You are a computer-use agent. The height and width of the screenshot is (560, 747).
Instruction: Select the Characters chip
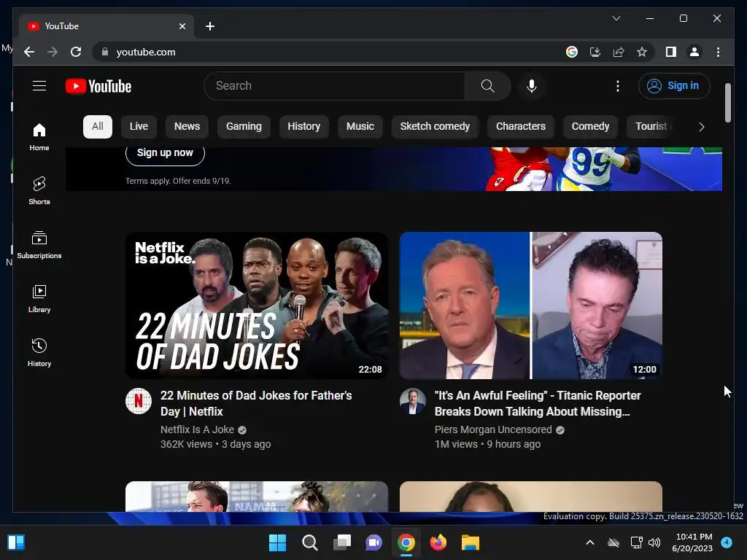(x=521, y=127)
